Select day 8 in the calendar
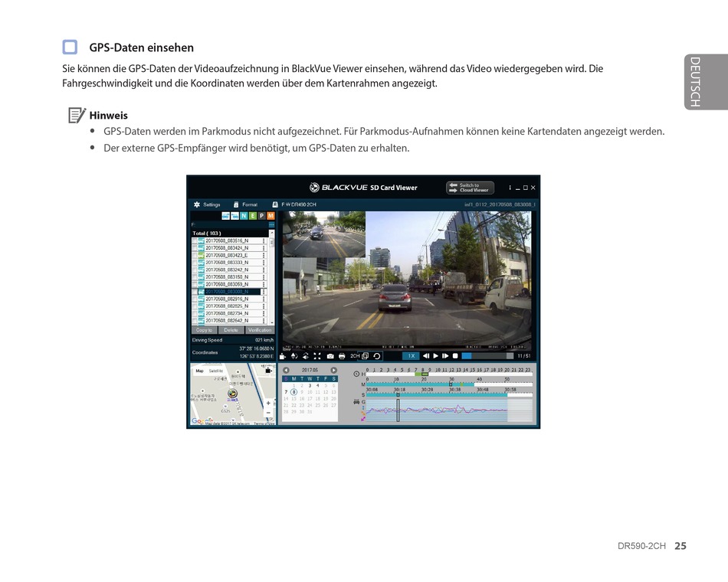 [293, 392]
